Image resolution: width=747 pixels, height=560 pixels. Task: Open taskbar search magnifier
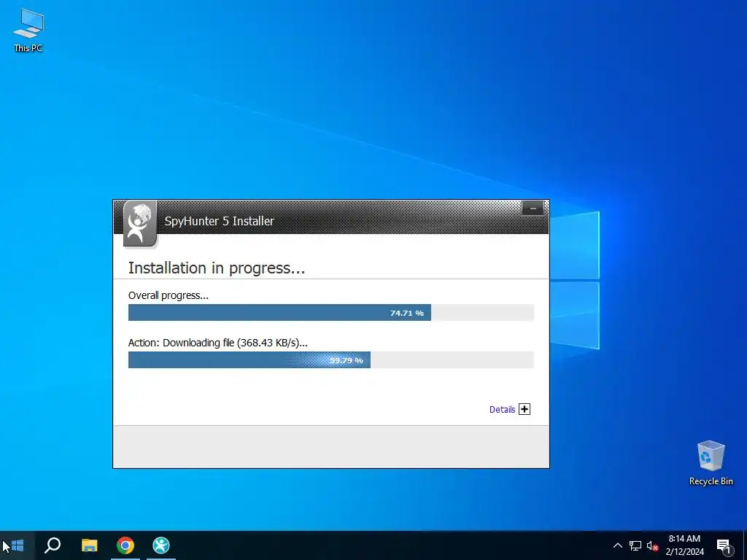click(x=53, y=545)
